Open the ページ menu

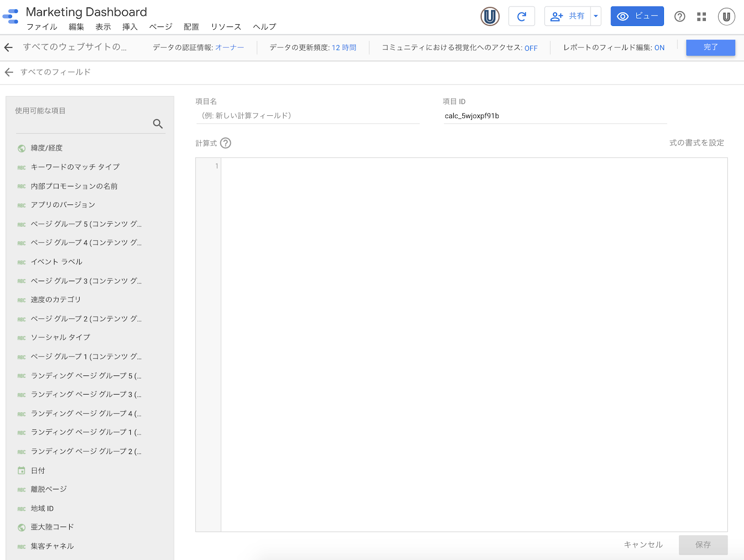[161, 27]
